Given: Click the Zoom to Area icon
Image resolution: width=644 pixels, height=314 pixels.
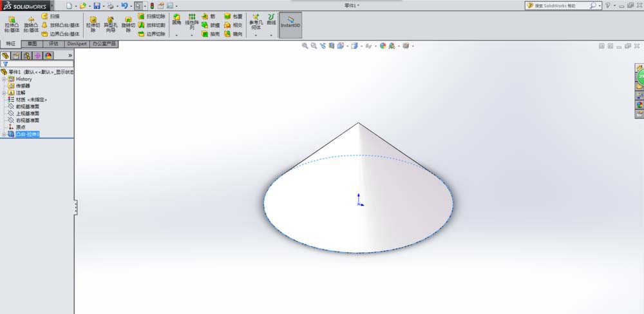Looking at the screenshot, I should [314, 46].
